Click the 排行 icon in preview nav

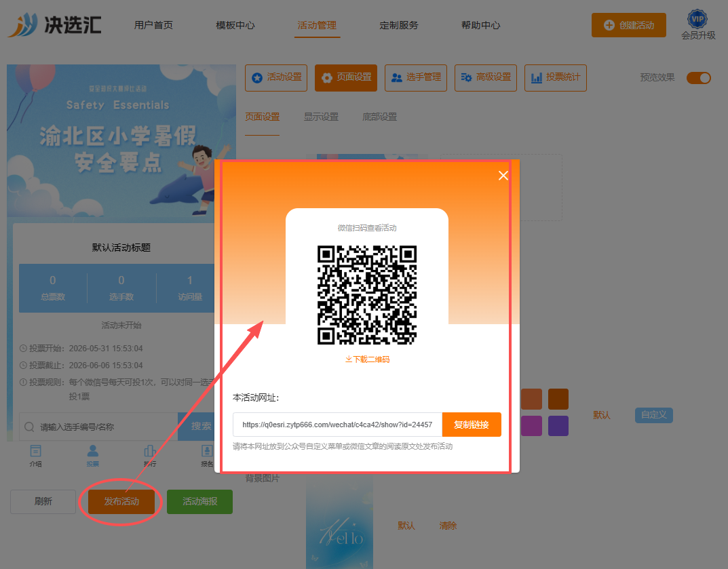(150, 456)
